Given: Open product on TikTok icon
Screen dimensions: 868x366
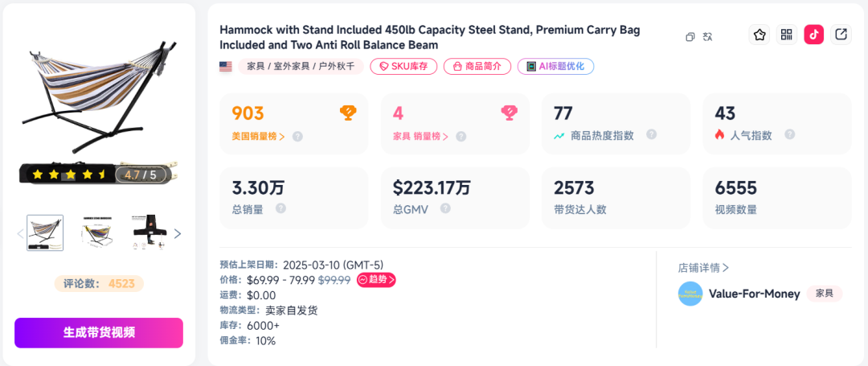Looking at the screenshot, I should (x=813, y=35).
